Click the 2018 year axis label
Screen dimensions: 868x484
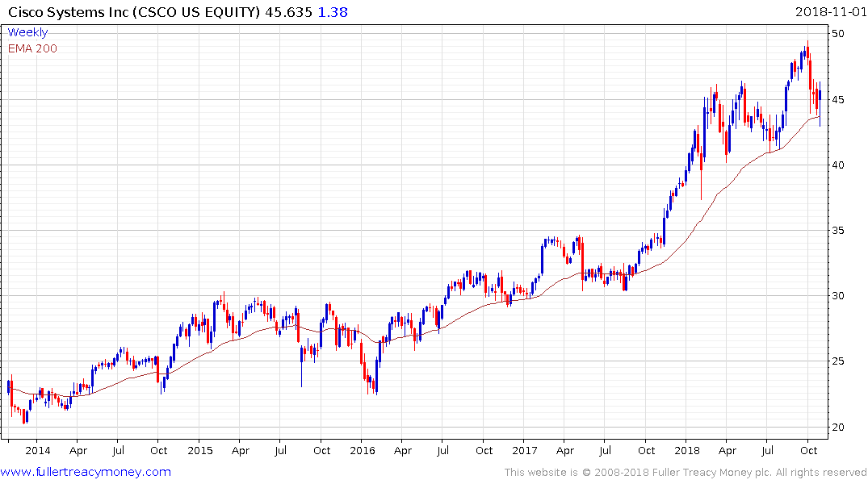(x=687, y=451)
